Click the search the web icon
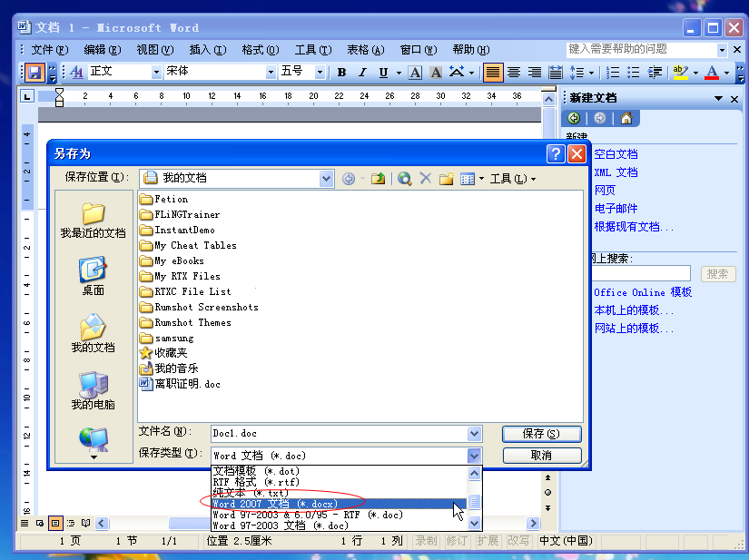 coord(405,179)
